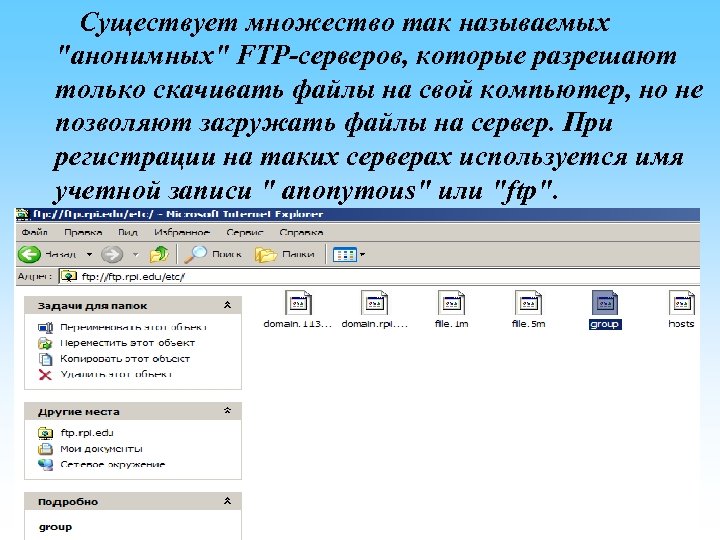Click the red X delete icon
Screen dimensions: 720x540
pyautogui.click(x=45, y=375)
